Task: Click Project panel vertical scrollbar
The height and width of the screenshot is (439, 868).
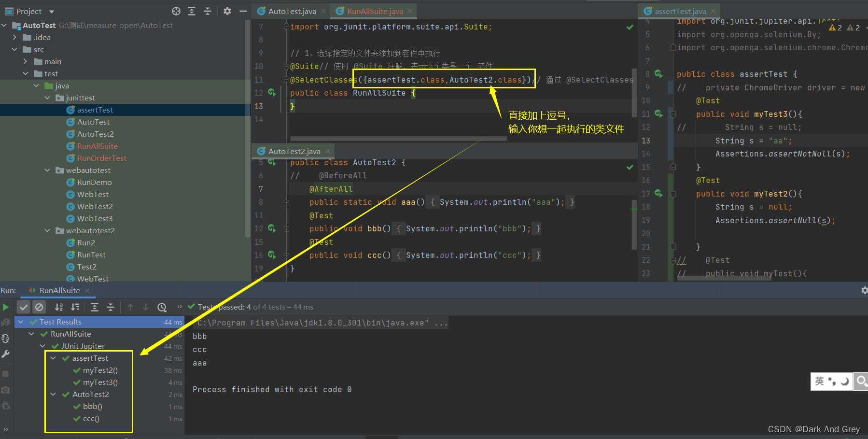Action: tap(248, 128)
